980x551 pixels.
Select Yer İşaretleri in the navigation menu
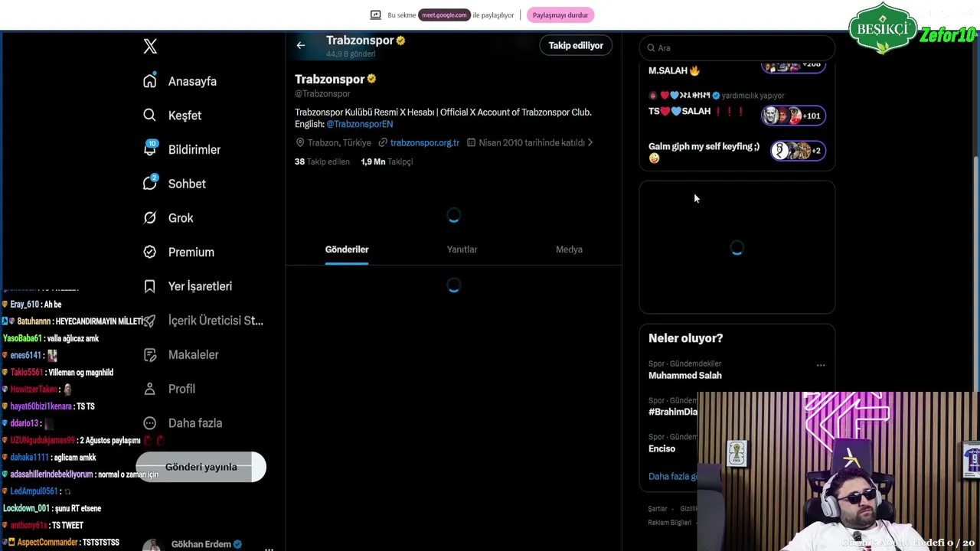click(200, 286)
